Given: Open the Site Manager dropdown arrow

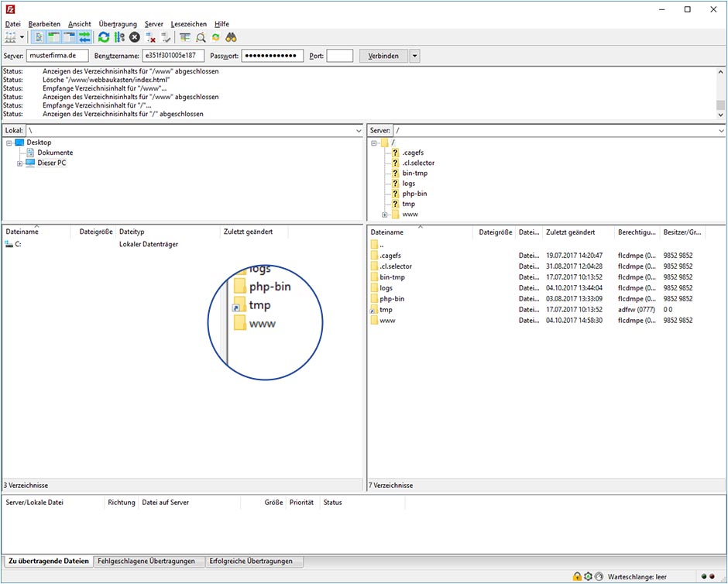Looking at the screenshot, I should point(22,38).
